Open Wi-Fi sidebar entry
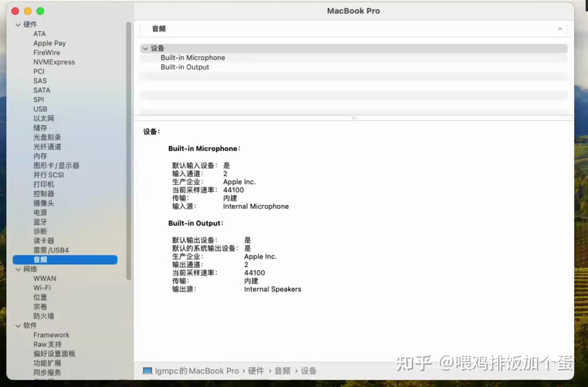This screenshot has width=588, height=387. point(42,288)
